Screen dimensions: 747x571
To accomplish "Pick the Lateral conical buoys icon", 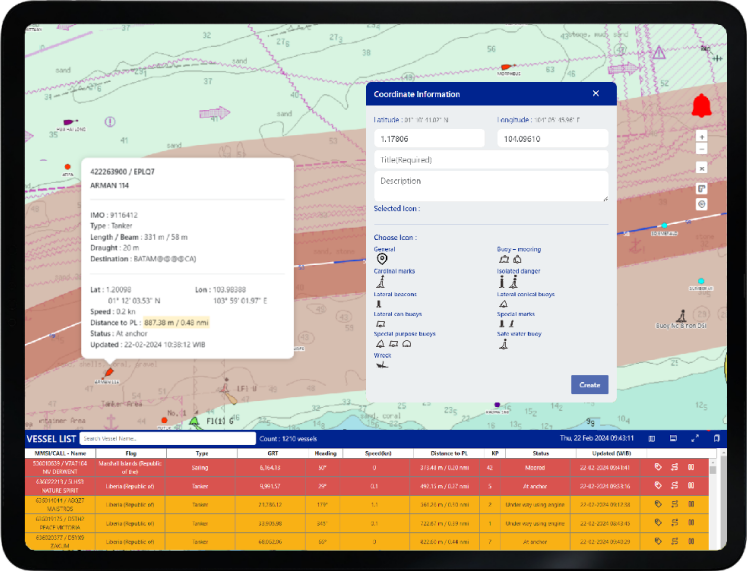I will [x=503, y=303].
